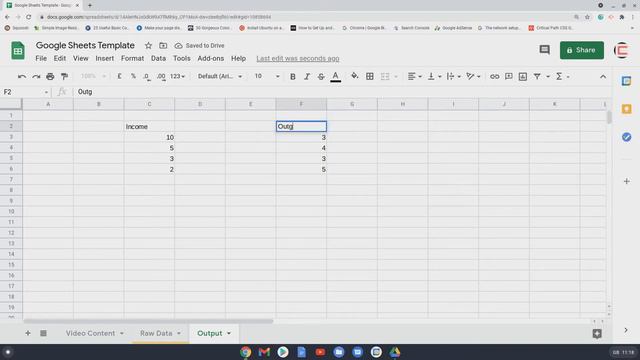
Task: Open the Add-ons menu
Action: coord(211,58)
